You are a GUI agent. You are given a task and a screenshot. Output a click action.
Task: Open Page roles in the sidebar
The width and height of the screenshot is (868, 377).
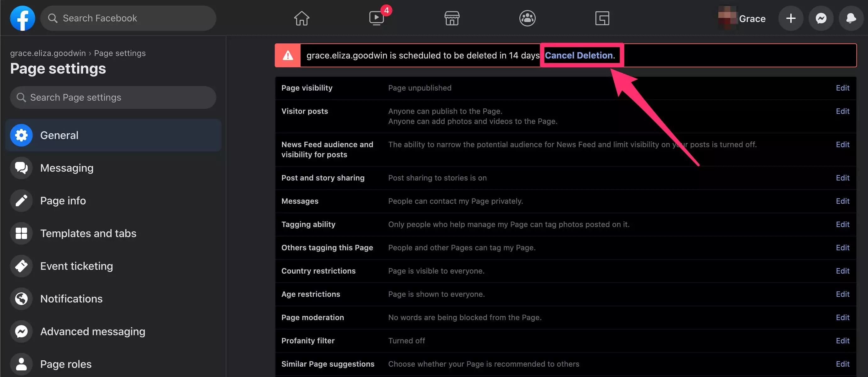tap(66, 364)
